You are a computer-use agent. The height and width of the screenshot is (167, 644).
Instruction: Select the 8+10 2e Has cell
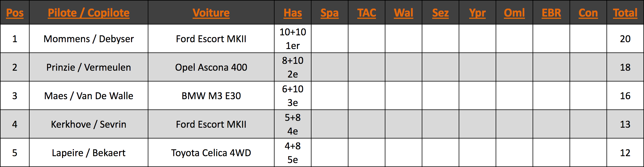(x=293, y=67)
